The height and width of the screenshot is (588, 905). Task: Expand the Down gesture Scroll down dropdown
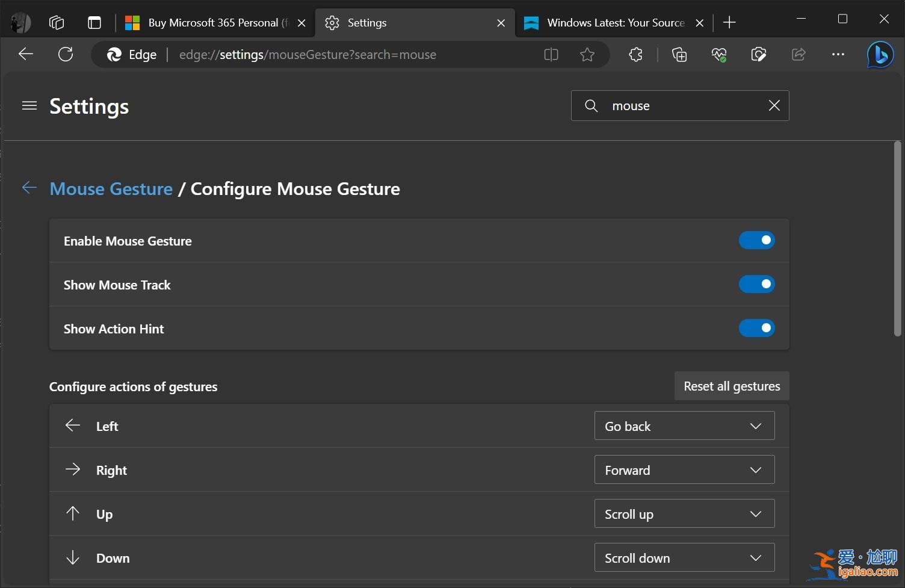point(684,558)
